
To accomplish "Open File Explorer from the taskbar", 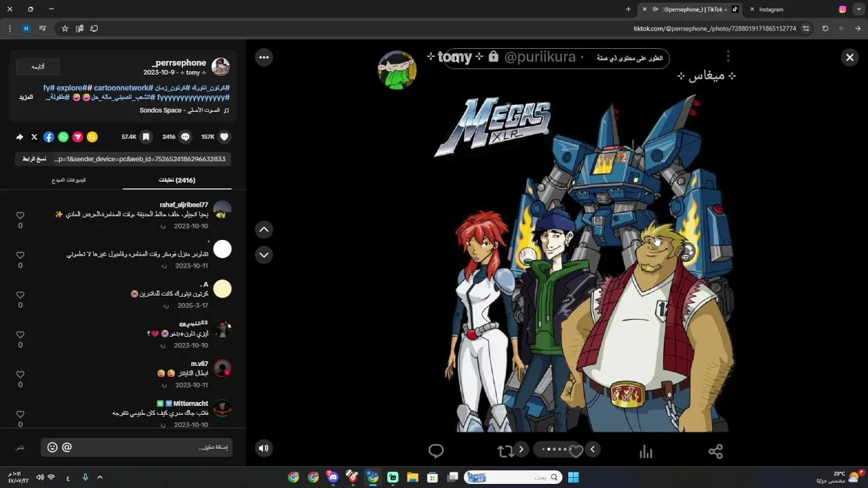I will coord(412,477).
